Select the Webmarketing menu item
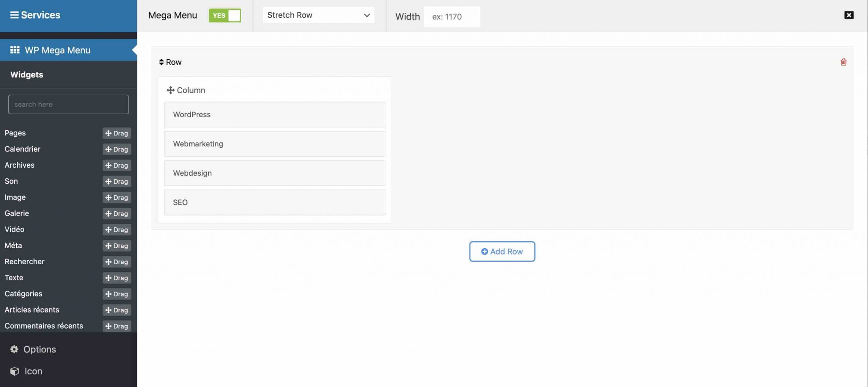The width and height of the screenshot is (868, 387). click(x=274, y=144)
